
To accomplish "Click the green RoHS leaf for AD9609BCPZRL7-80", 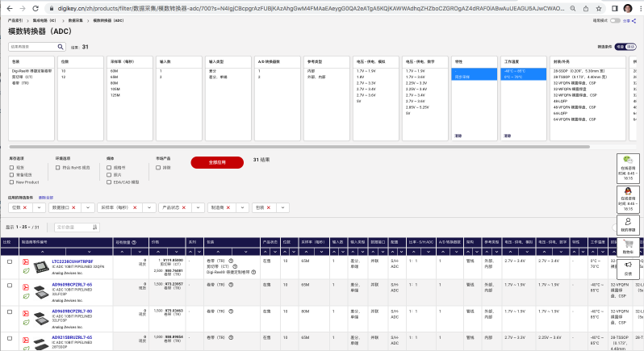I will tap(26, 322).
